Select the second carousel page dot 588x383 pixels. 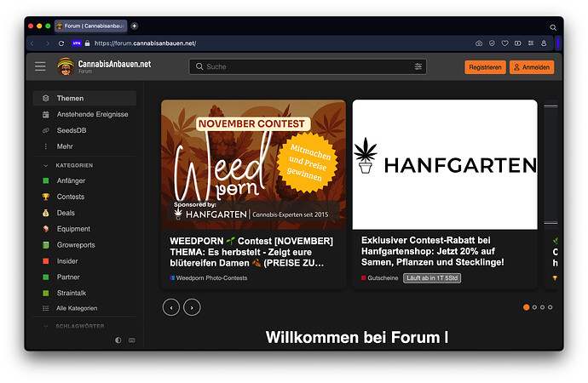click(x=534, y=307)
